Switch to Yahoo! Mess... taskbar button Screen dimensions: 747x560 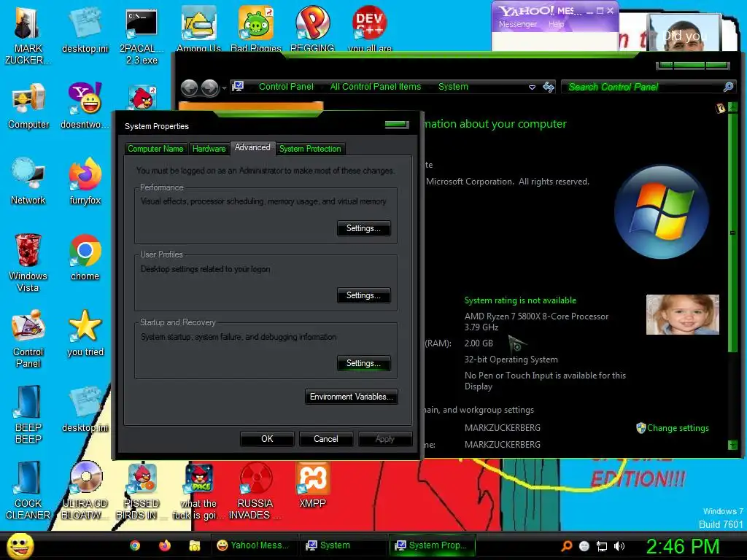[x=253, y=545]
